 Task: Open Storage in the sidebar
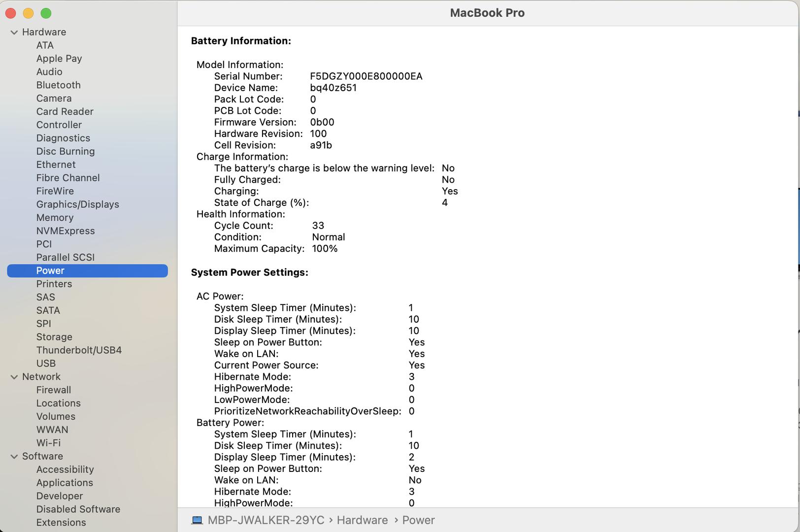point(54,337)
